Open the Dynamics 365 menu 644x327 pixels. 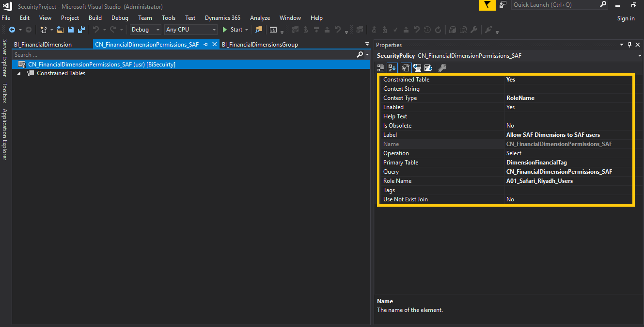pos(222,18)
